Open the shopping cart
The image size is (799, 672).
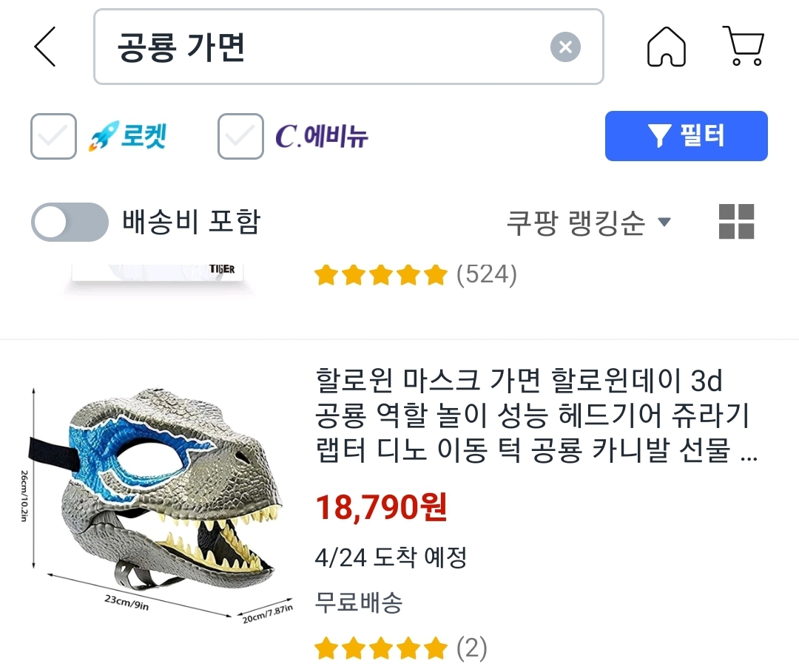pyautogui.click(x=743, y=47)
